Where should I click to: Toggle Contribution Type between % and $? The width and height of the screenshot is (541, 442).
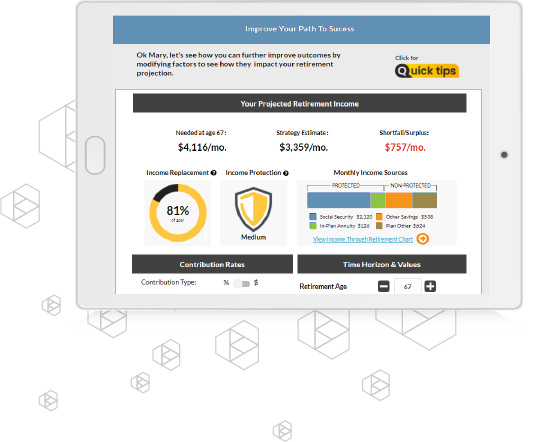pyautogui.click(x=242, y=284)
